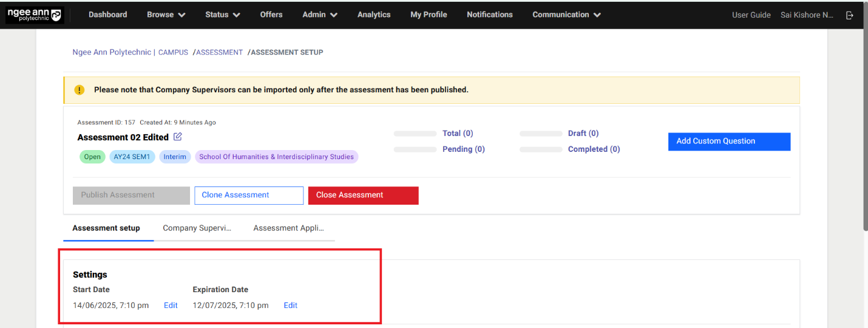
Task: Open the Communication dropdown menu
Action: (x=566, y=15)
